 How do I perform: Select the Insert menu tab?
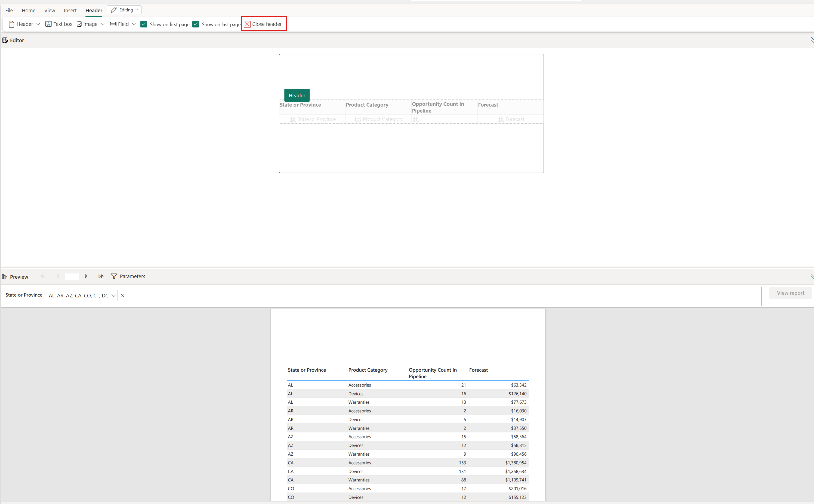pyautogui.click(x=70, y=10)
